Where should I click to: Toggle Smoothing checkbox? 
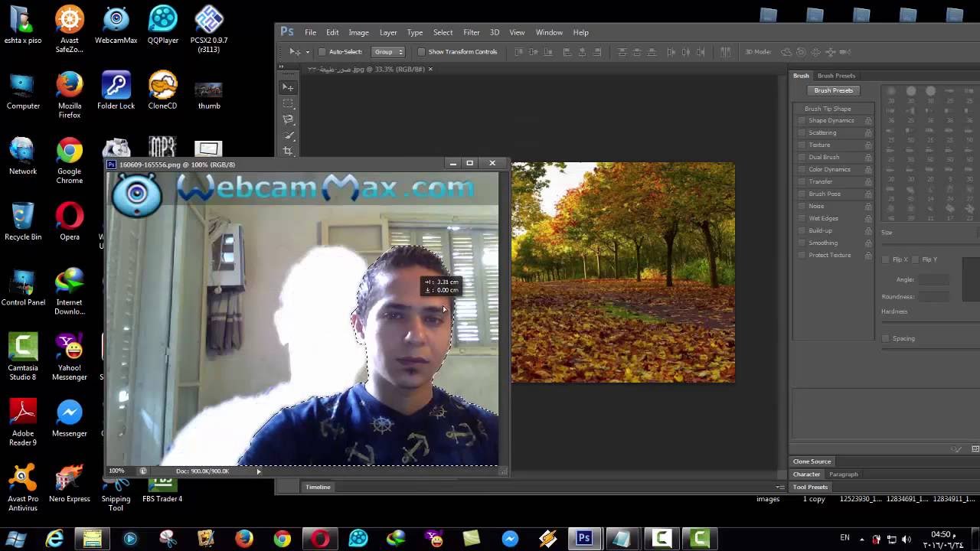pyautogui.click(x=802, y=243)
